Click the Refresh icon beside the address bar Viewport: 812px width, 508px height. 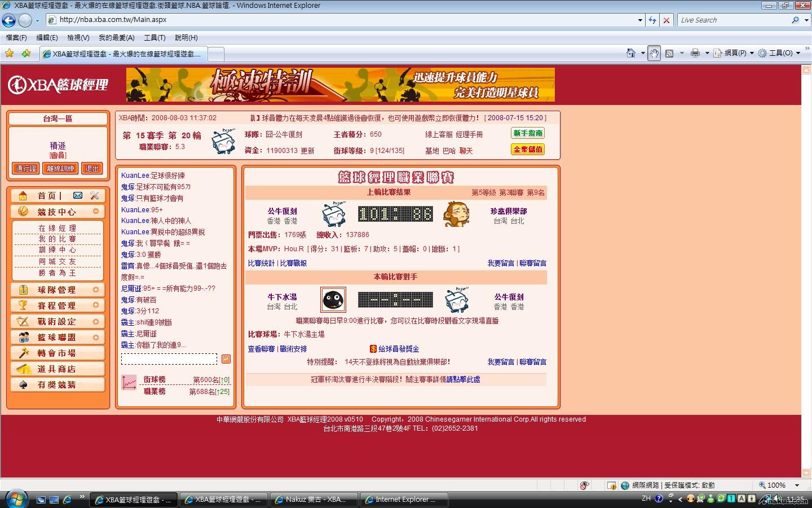(652, 20)
